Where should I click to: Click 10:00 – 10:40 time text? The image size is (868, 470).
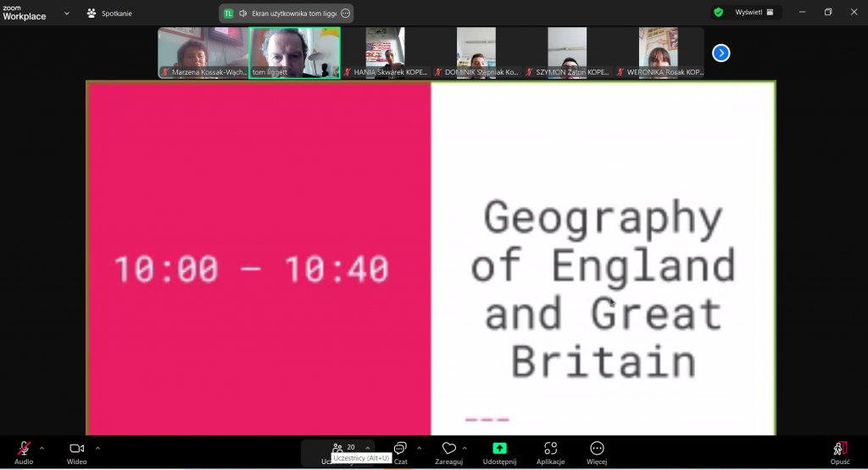coord(251,270)
